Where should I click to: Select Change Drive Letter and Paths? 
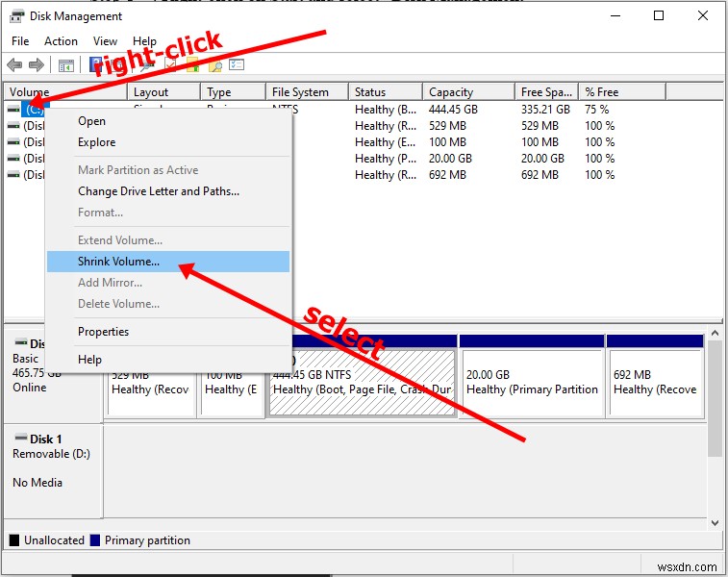click(x=168, y=191)
